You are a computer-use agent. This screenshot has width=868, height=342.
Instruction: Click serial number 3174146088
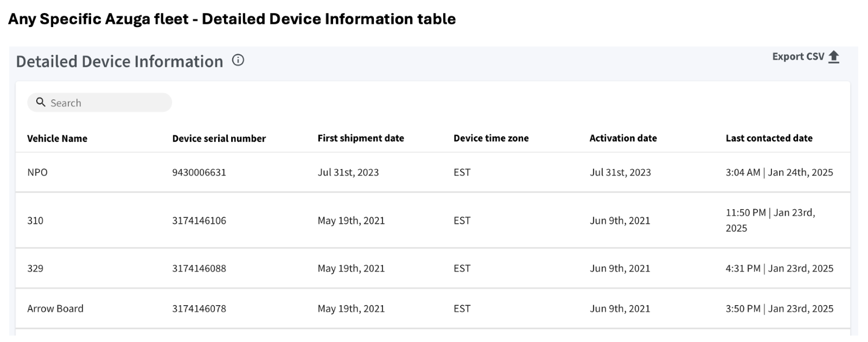pyautogui.click(x=199, y=268)
